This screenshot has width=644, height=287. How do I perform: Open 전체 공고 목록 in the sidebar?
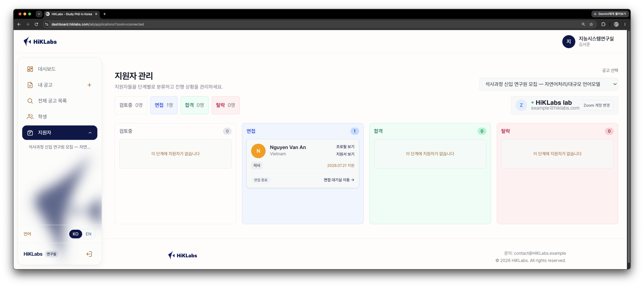pos(60,101)
